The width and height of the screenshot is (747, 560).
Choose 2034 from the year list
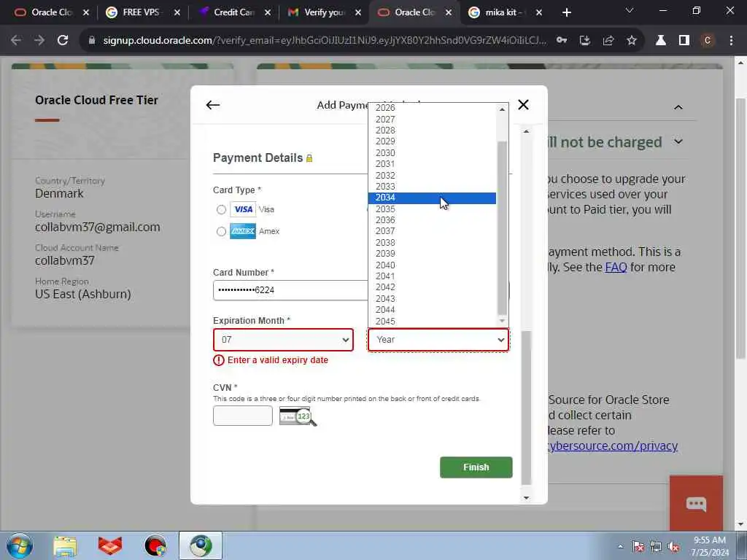click(x=432, y=198)
